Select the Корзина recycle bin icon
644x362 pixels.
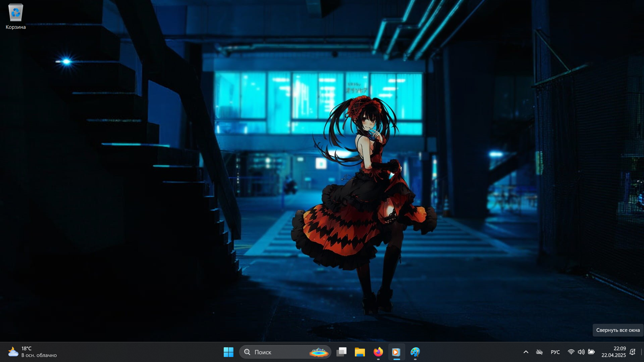point(16,17)
